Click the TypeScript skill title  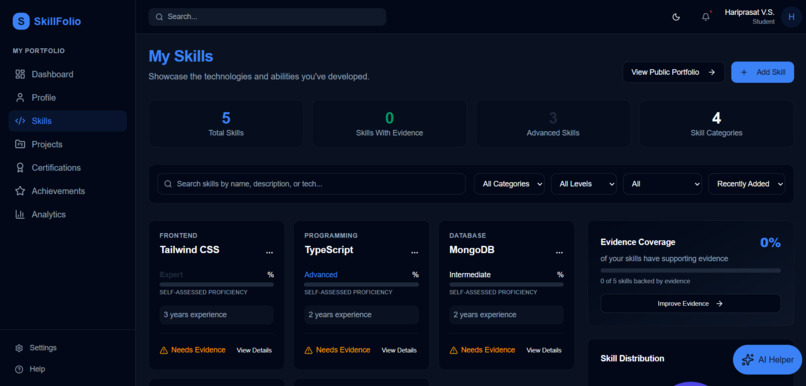pos(329,250)
